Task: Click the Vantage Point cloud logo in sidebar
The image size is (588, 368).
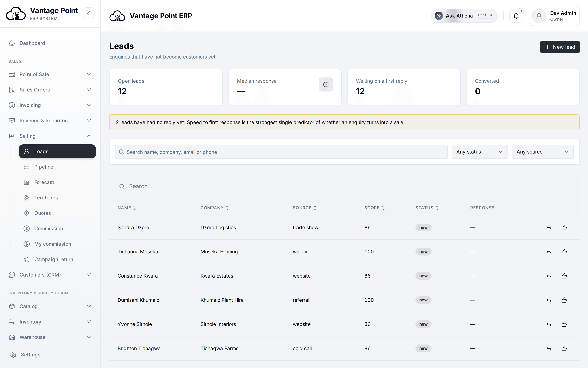Action: click(x=16, y=14)
